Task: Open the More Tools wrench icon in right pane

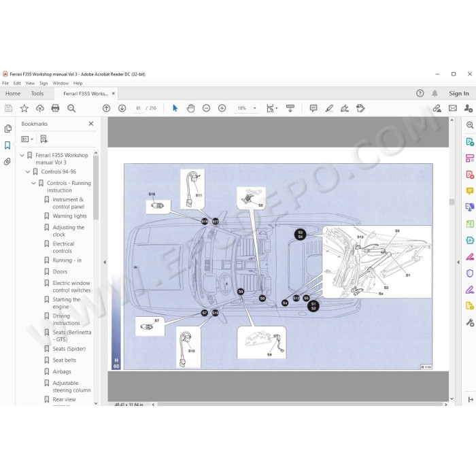Action: [470, 322]
